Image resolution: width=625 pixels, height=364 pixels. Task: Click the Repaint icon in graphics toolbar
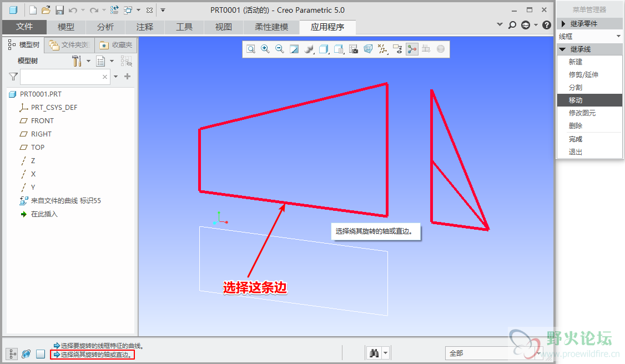click(x=294, y=49)
